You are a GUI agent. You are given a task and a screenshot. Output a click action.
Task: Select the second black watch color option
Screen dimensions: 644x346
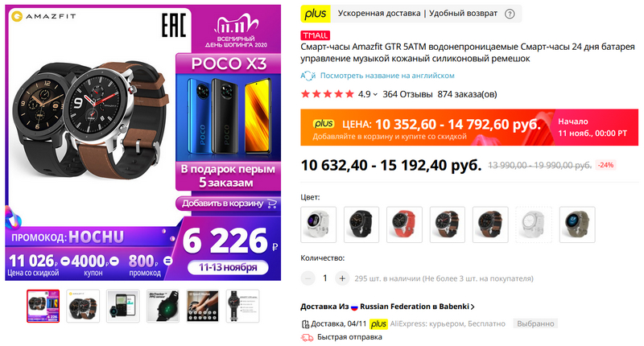coord(490,224)
